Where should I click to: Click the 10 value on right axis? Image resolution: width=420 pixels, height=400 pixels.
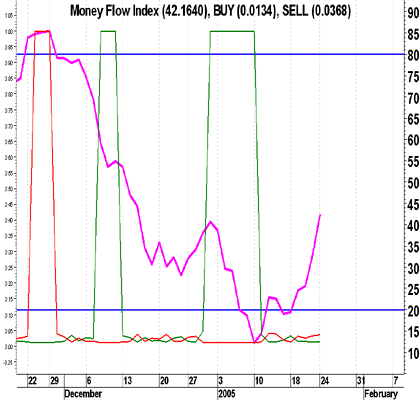pos(413,353)
